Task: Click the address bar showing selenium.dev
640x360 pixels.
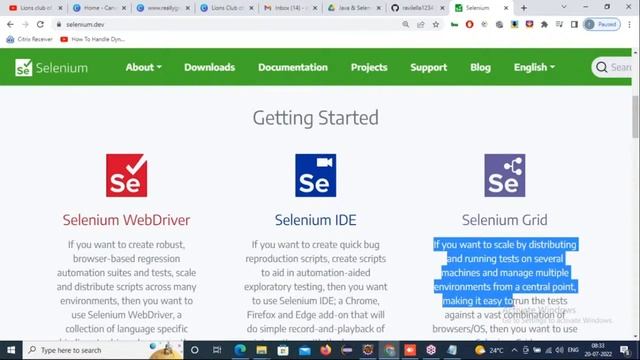Action: click(229, 24)
